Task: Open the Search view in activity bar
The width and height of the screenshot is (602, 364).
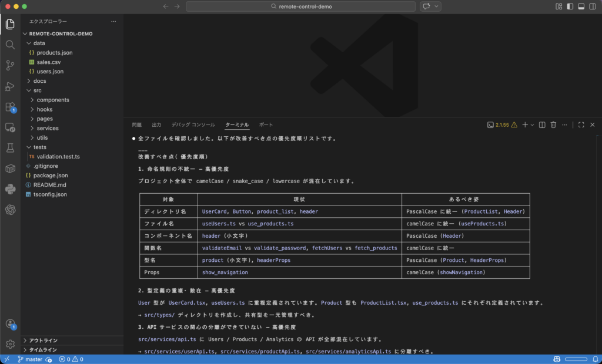Action: (x=10, y=45)
